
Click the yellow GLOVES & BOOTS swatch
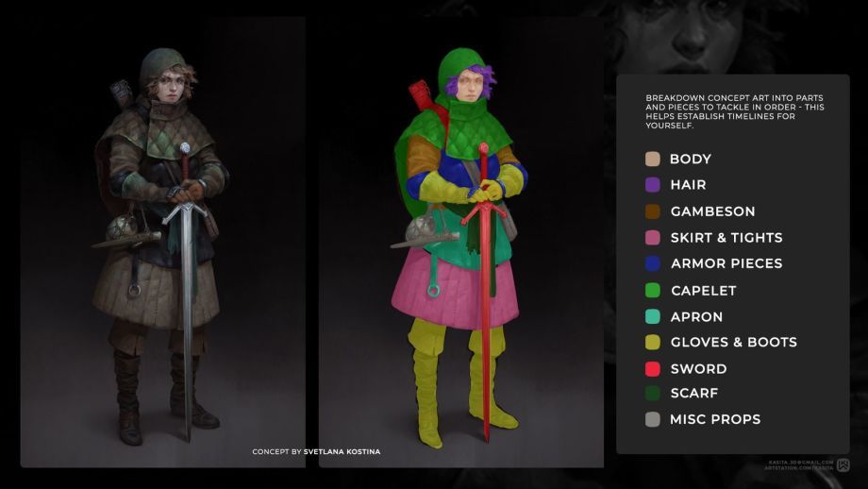click(653, 343)
